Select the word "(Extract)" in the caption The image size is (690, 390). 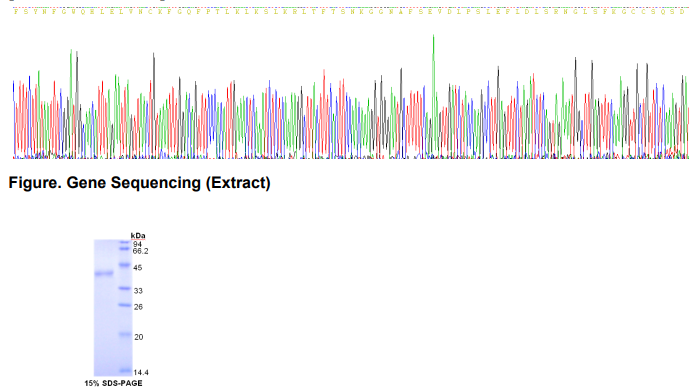[x=238, y=183]
